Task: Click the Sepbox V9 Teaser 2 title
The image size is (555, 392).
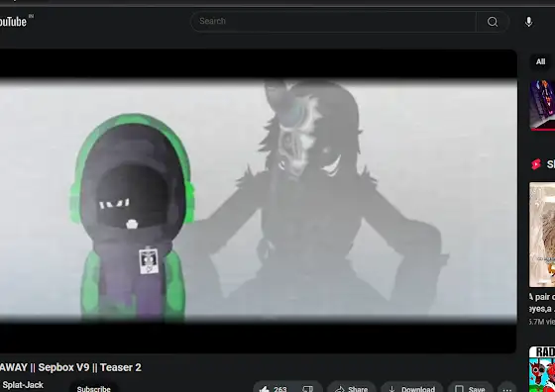Action: (70, 367)
